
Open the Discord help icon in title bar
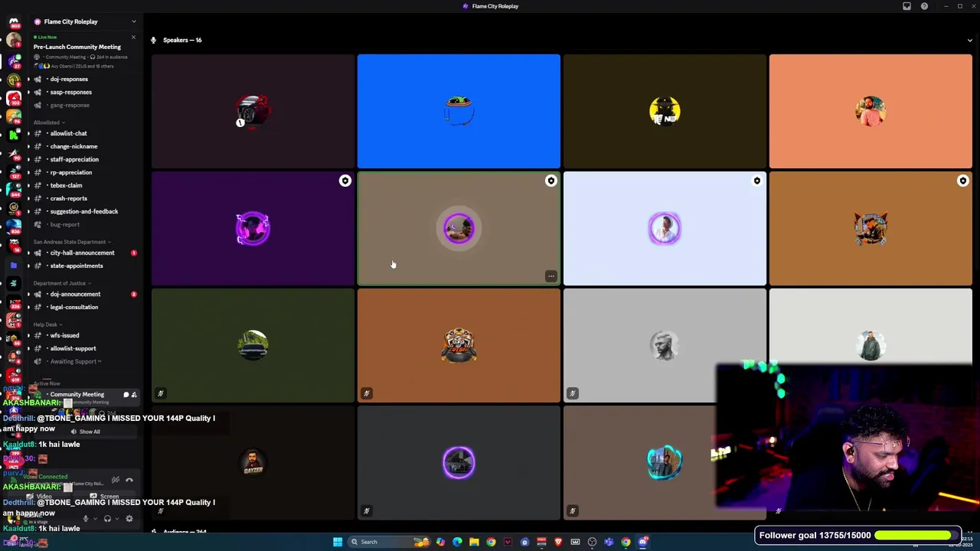click(x=924, y=6)
